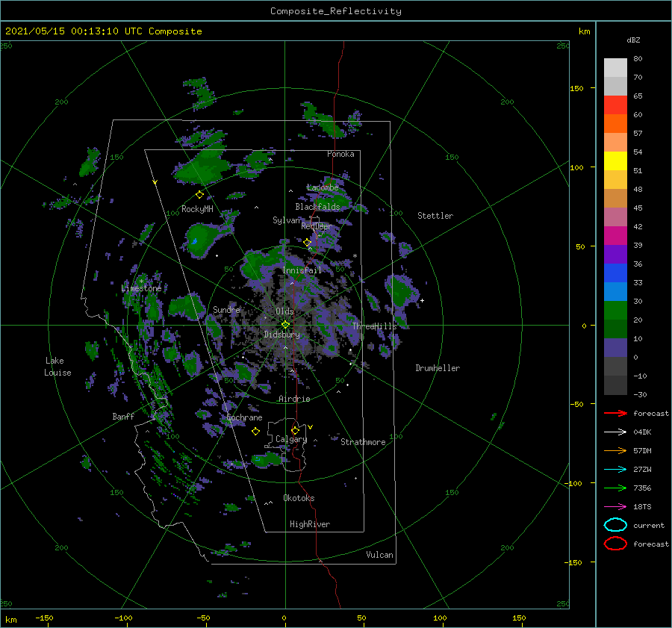Click the white asterisk above Limestone
Viewport: 672px width, 628px height.
pyautogui.click(x=141, y=282)
